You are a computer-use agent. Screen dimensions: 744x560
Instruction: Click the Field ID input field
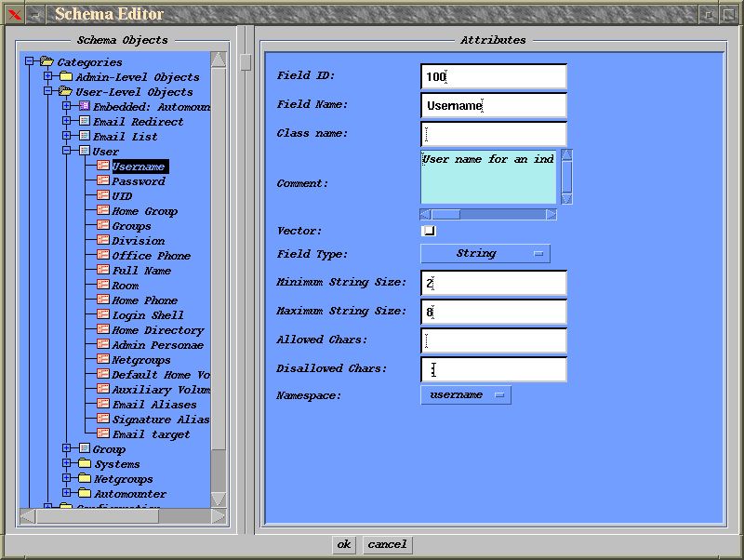click(494, 76)
